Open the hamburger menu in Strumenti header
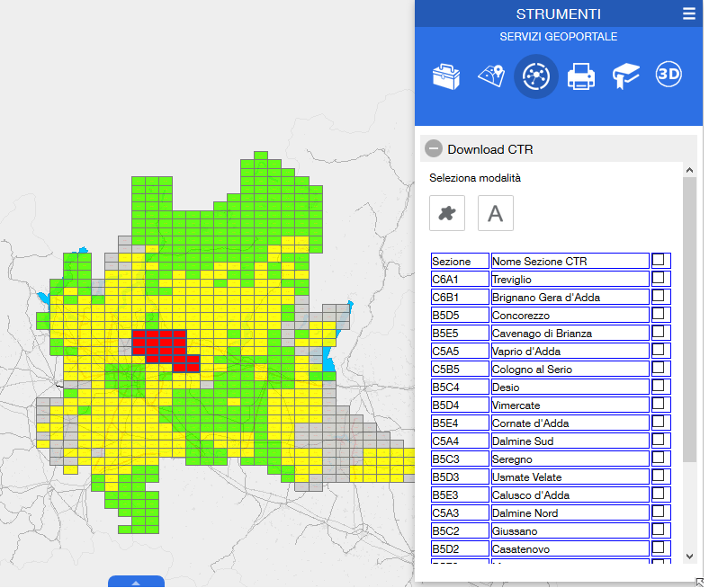The image size is (709, 588). point(688,13)
